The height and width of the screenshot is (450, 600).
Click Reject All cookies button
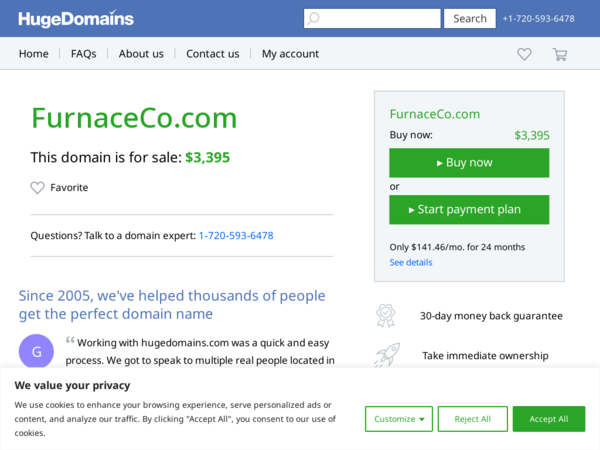pyautogui.click(x=473, y=419)
